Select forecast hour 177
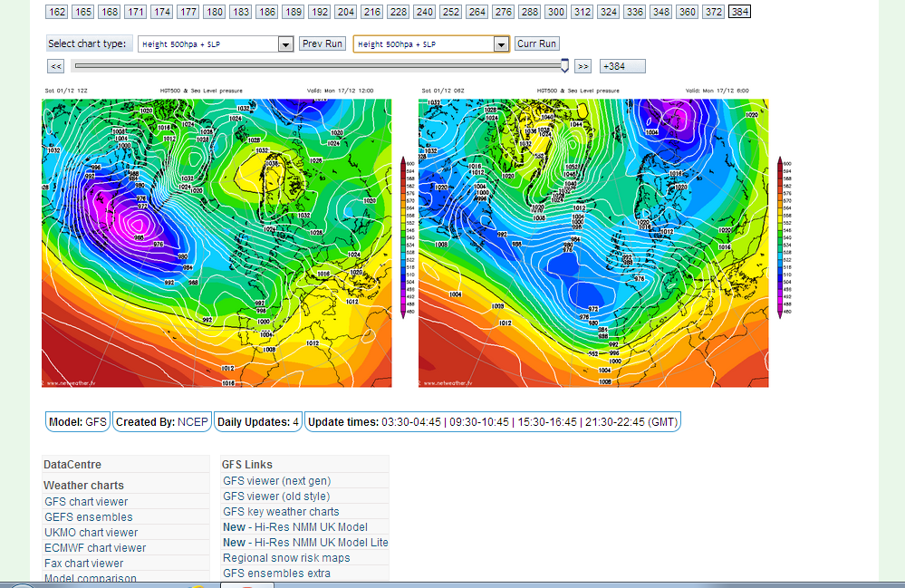The height and width of the screenshot is (588, 905). (188, 12)
